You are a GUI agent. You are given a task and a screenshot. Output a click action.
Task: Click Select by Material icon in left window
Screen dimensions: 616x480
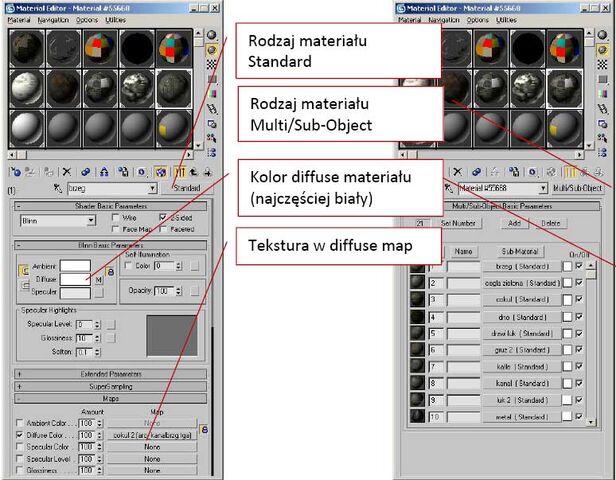click(x=212, y=138)
